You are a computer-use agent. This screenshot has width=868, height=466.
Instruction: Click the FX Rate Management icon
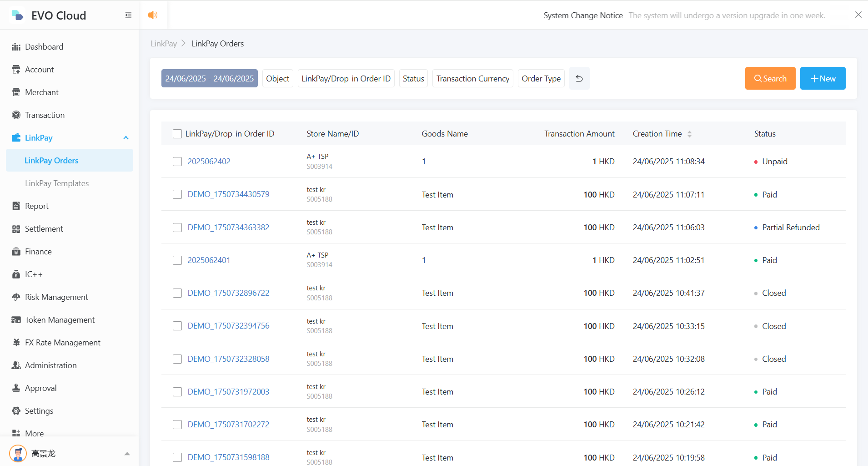pyautogui.click(x=16, y=343)
